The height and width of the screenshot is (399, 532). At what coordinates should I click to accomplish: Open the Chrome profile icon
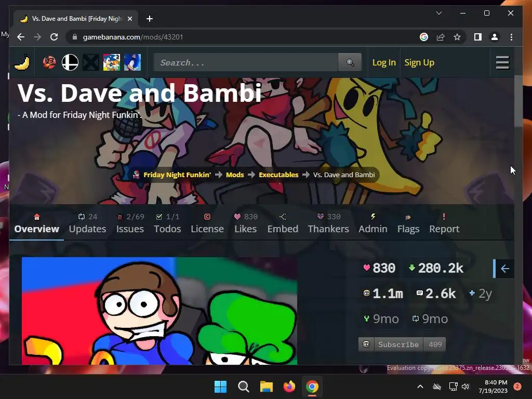[495, 37]
